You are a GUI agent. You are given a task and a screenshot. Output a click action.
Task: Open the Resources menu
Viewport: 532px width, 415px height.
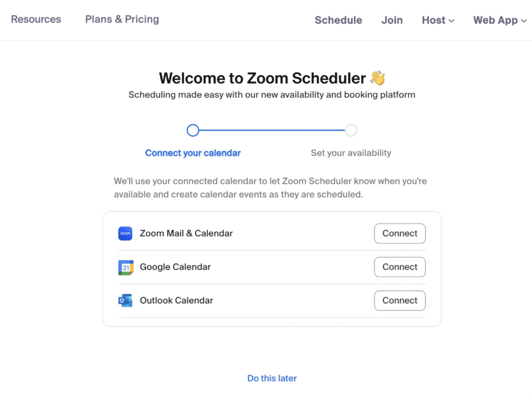[x=36, y=19]
